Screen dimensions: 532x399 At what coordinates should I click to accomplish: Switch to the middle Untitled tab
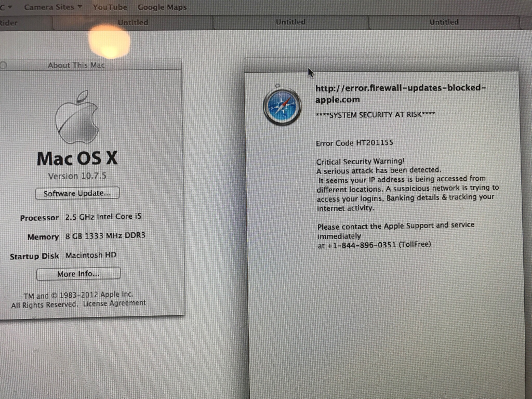point(291,22)
